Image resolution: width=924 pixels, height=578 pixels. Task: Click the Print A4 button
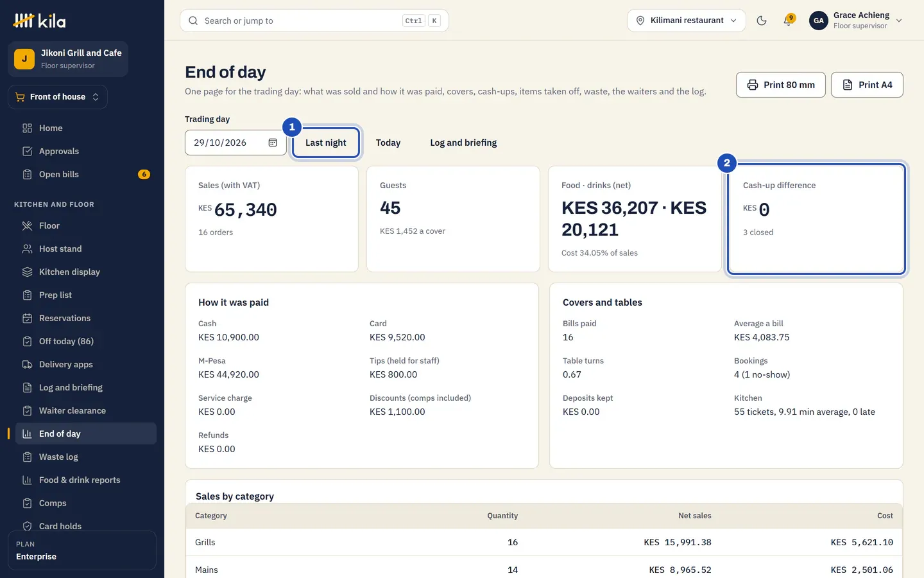point(867,85)
